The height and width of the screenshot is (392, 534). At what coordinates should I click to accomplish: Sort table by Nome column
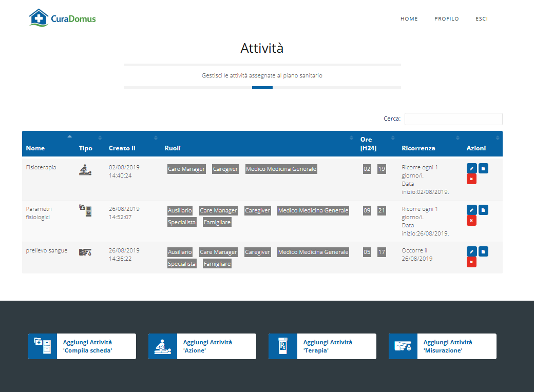49,144
